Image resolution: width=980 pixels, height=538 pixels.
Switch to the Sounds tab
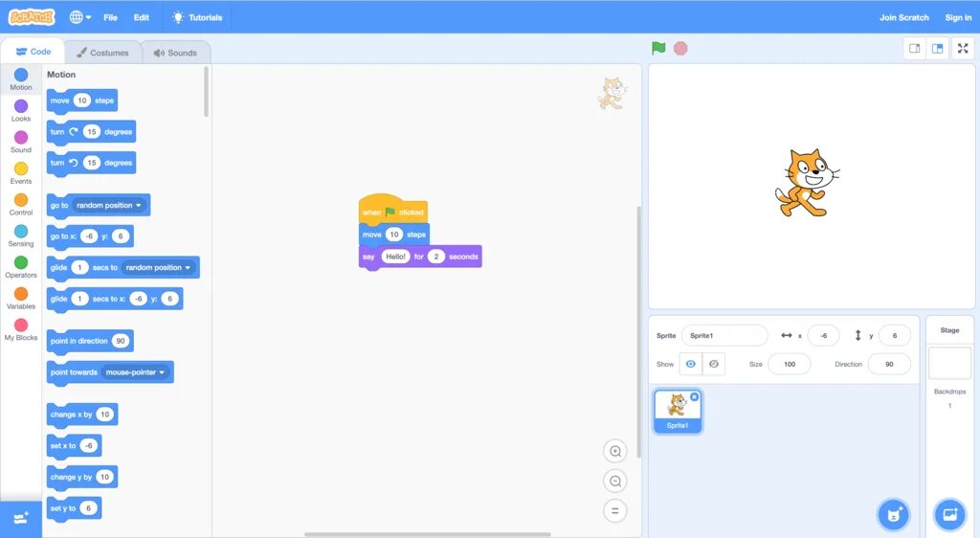[176, 53]
